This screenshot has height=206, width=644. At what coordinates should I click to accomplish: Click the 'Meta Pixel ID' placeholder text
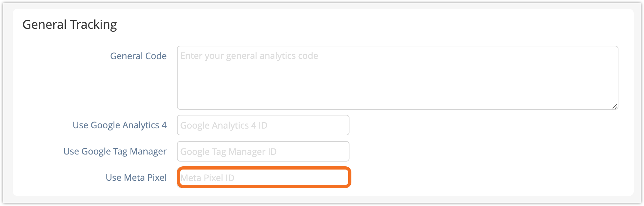[x=207, y=178]
